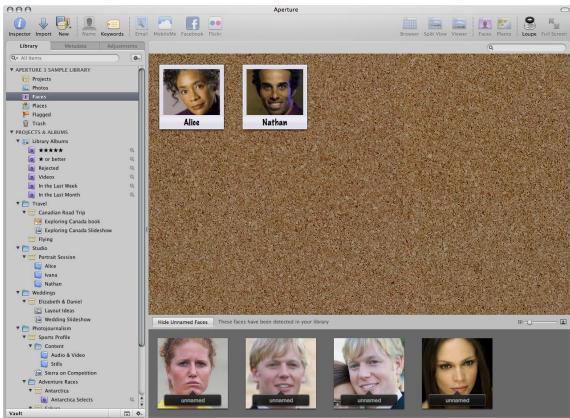Open In the Last Week album
This screenshot has height=418, width=570.
pos(58,186)
